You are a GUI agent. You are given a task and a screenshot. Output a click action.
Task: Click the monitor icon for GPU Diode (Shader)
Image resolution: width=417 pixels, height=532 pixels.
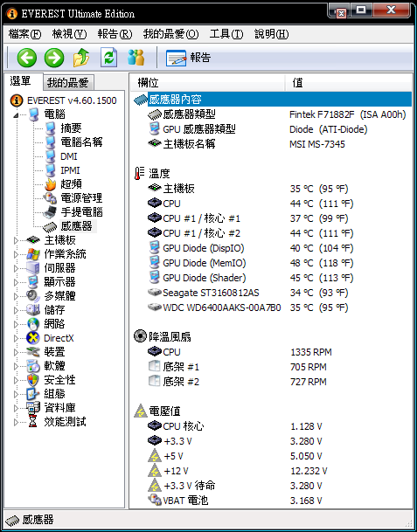click(155, 278)
